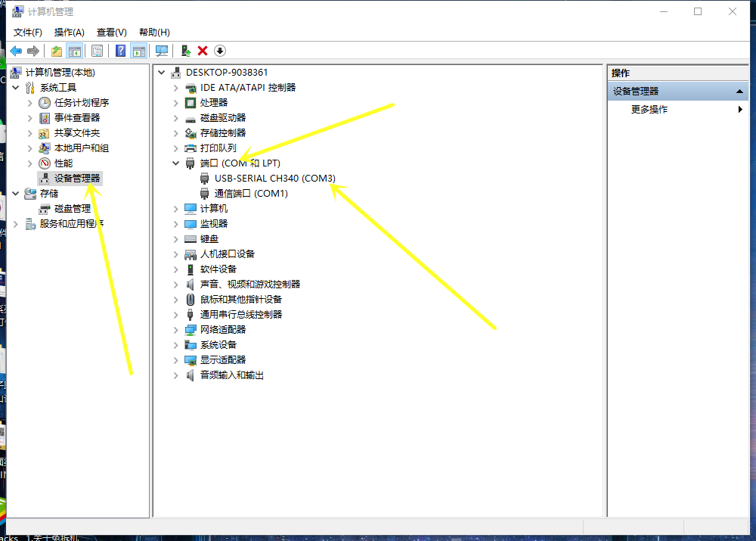The width and height of the screenshot is (756, 541).
Task: Select 磁盘管理 in the left tree
Action: tap(72, 209)
